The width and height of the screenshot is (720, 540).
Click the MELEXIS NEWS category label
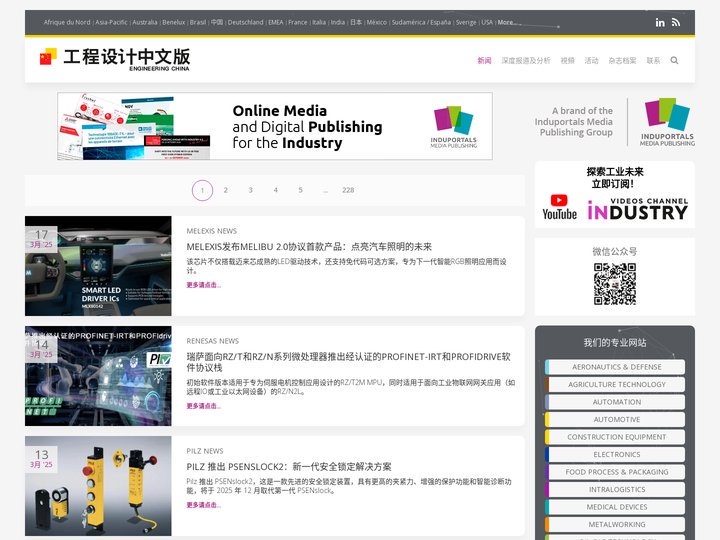[x=212, y=231]
